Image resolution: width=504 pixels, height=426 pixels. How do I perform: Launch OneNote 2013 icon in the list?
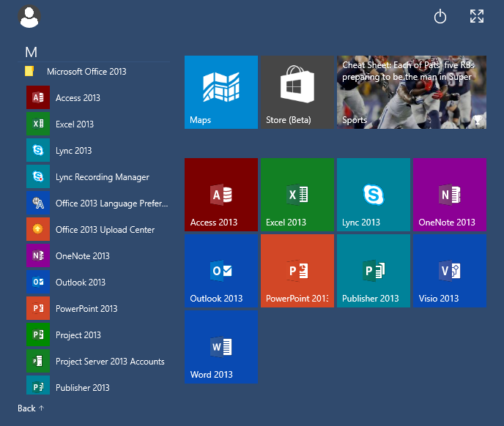[x=38, y=255]
